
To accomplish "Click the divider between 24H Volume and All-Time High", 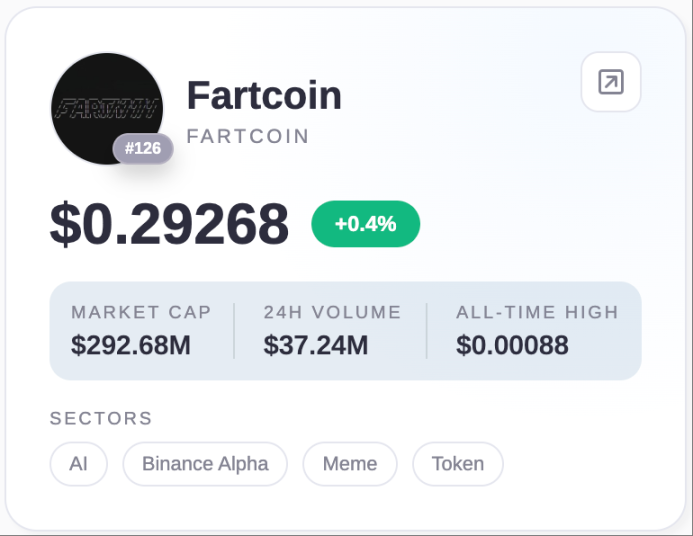I will [x=427, y=330].
